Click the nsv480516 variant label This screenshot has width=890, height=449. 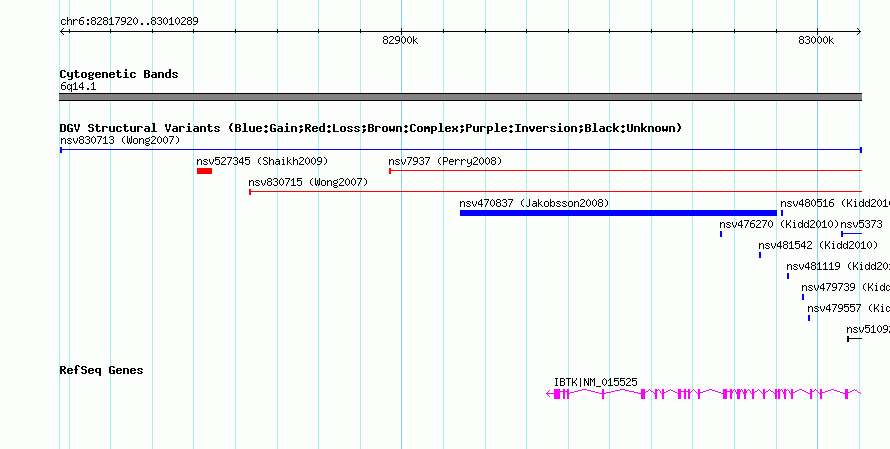tap(835, 203)
